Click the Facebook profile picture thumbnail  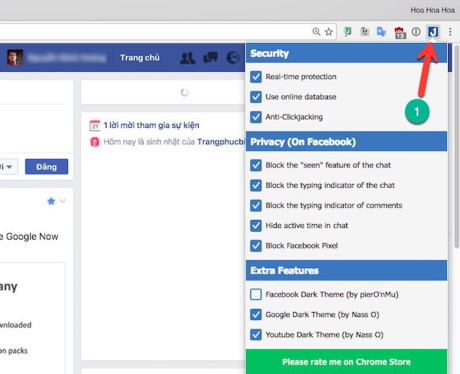(15, 58)
